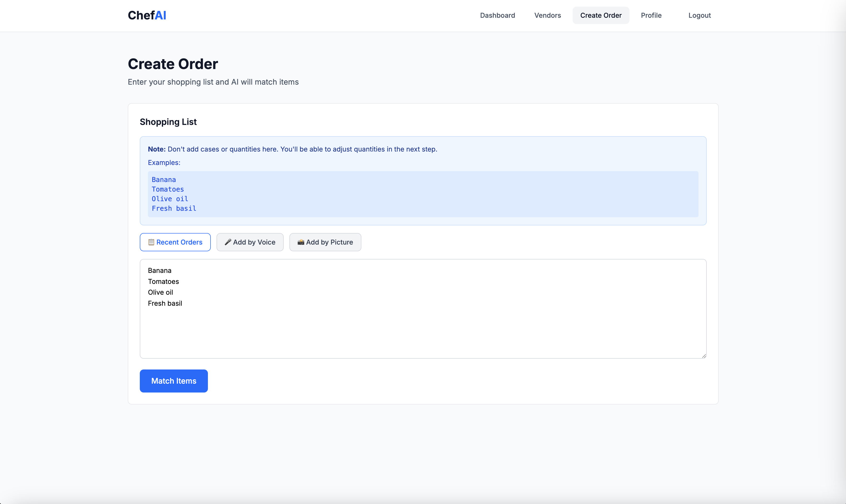Click the textarea resize handle corner
846x504 pixels.
point(704,356)
